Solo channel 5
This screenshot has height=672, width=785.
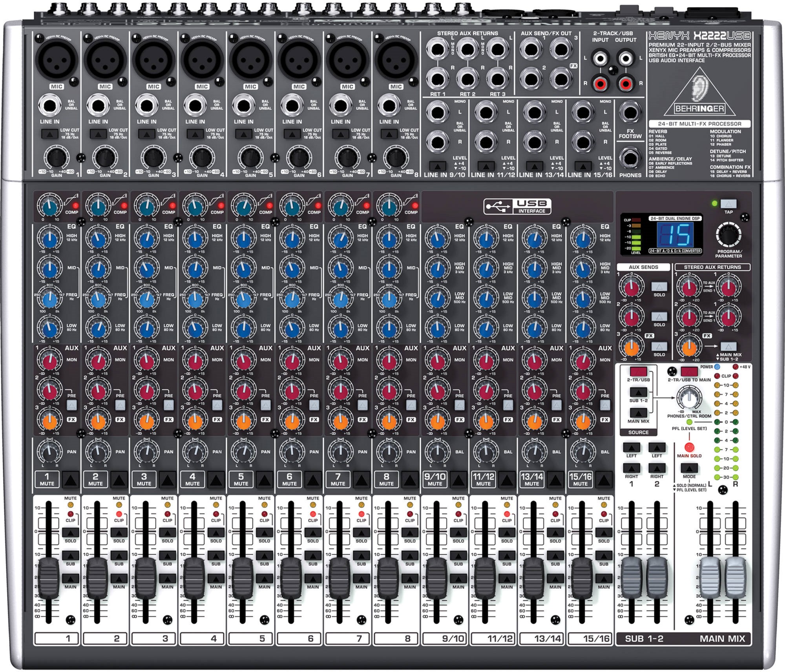(265, 533)
